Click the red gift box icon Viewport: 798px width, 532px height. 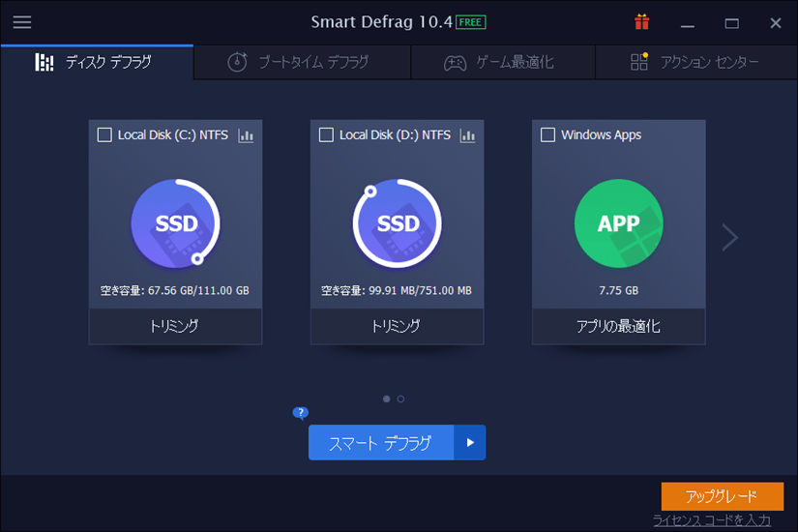[641, 22]
